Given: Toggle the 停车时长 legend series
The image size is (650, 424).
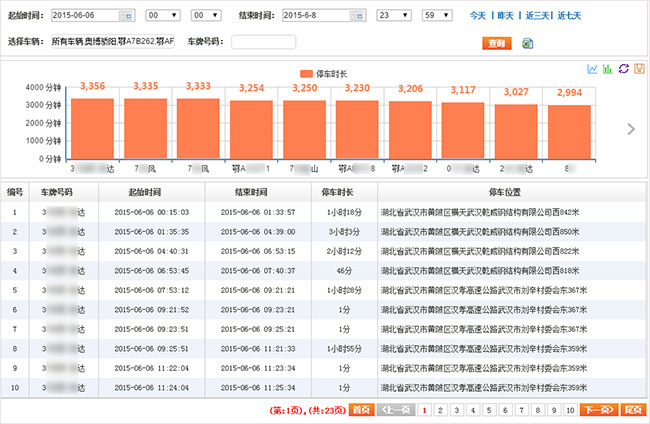Looking at the screenshot, I should coord(323,74).
